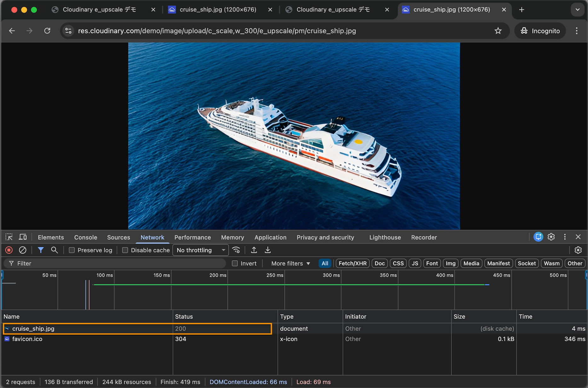588x388 pixels.
Task: Enable the Preserve log checkbox
Action: click(x=72, y=250)
